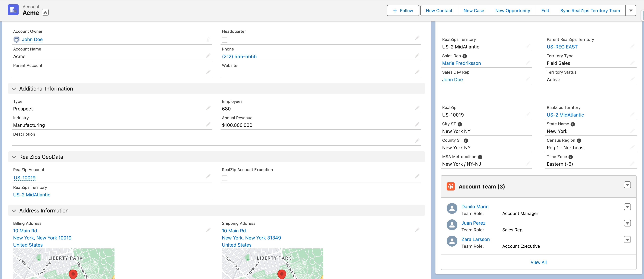Image resolution: width=644 pixels, height=279 pixels.
Task: Open more actions dropdown in header
Action: point(631,11)
